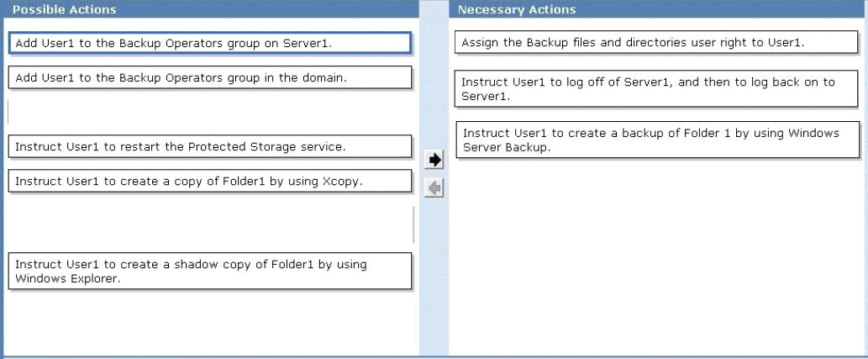Click the blue bottom border of the window
868x359 pixels.
point(434,356)
